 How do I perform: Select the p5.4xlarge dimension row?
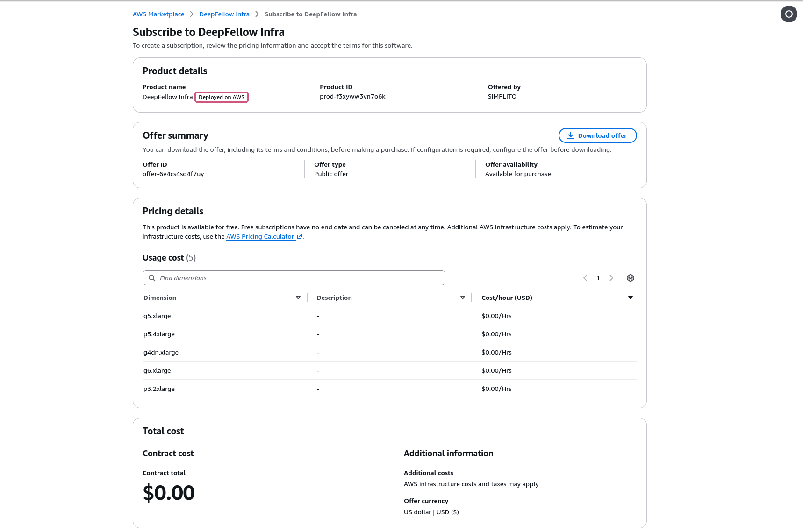click(x=159, y=334)
